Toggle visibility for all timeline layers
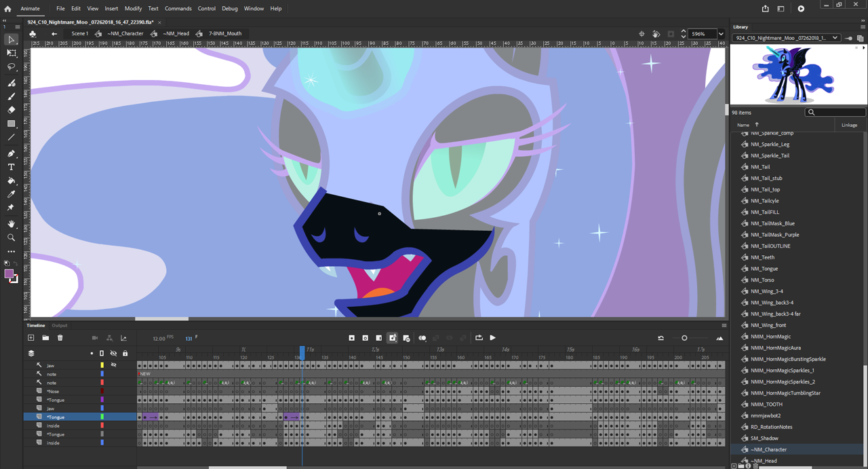 coord(113,353)
